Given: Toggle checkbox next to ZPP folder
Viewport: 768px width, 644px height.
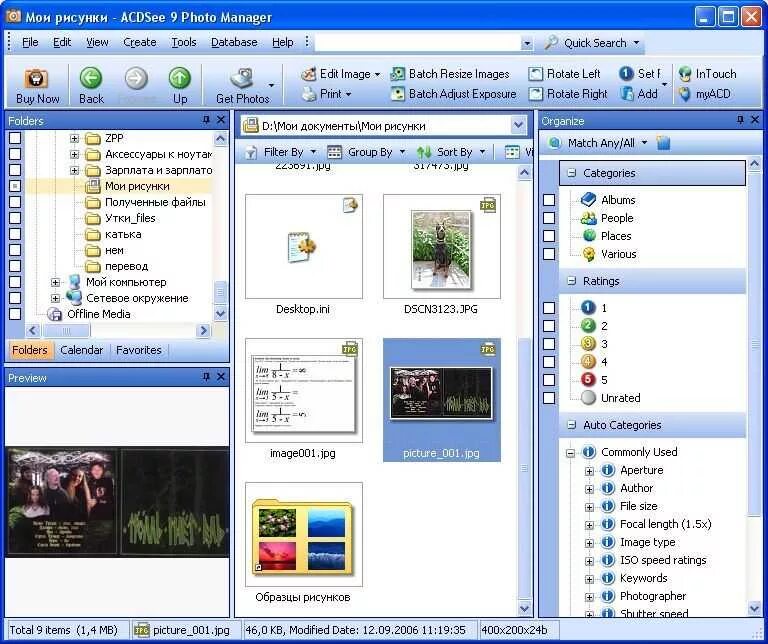Looking at the screenshot, I should 15,138.
